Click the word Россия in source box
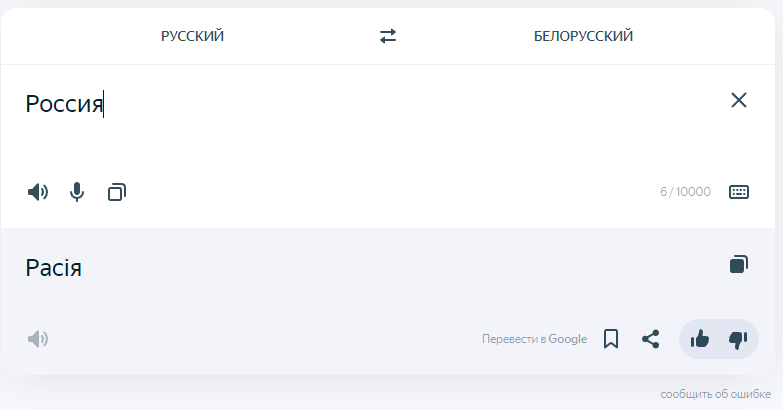Screen dimensions: 783x410 tap(64, 104)
